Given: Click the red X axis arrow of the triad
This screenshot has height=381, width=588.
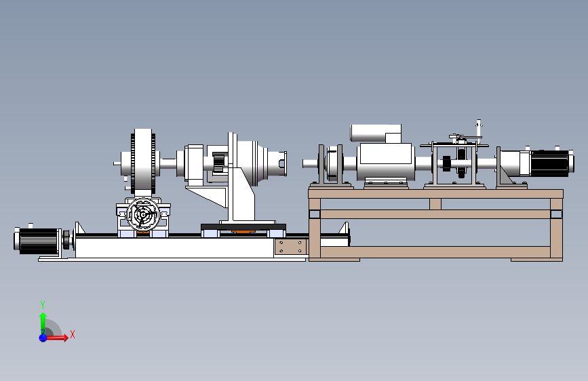Looking at the screenshot, I should tap(57, 338).
